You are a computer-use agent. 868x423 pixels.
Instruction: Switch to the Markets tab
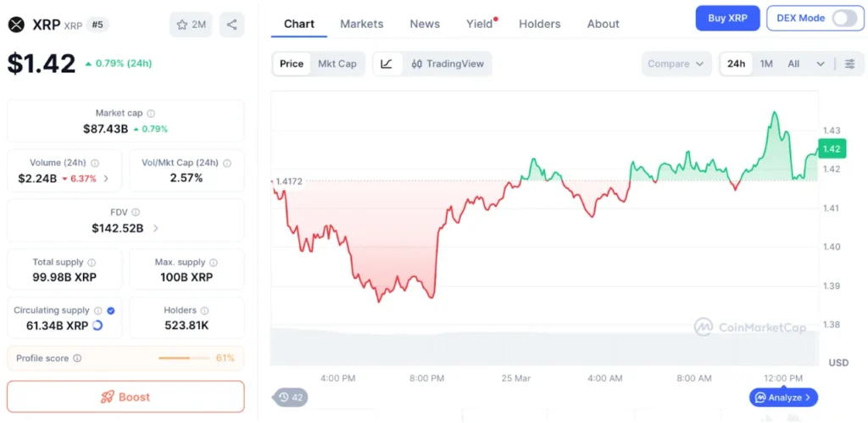[362, 24]
